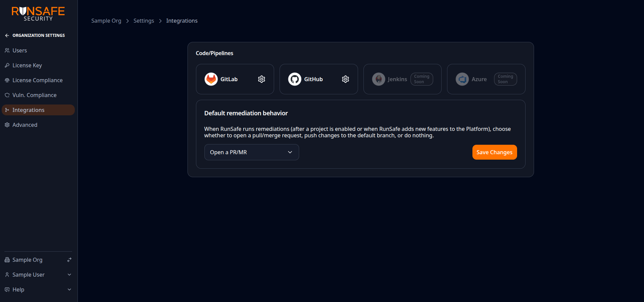644x302 pixels.
Task: Open the License Key page
Action: pos(38,65)
